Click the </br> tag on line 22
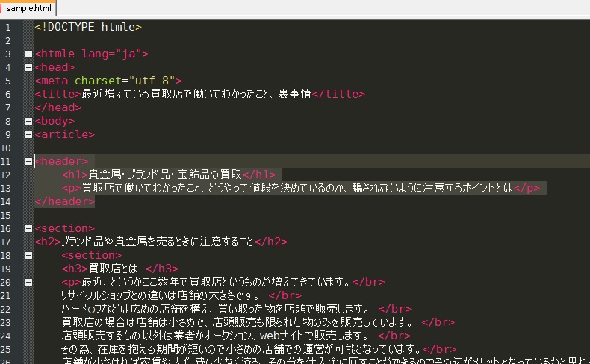The height and width of the screenshot is (364, 590). point(395,310)
